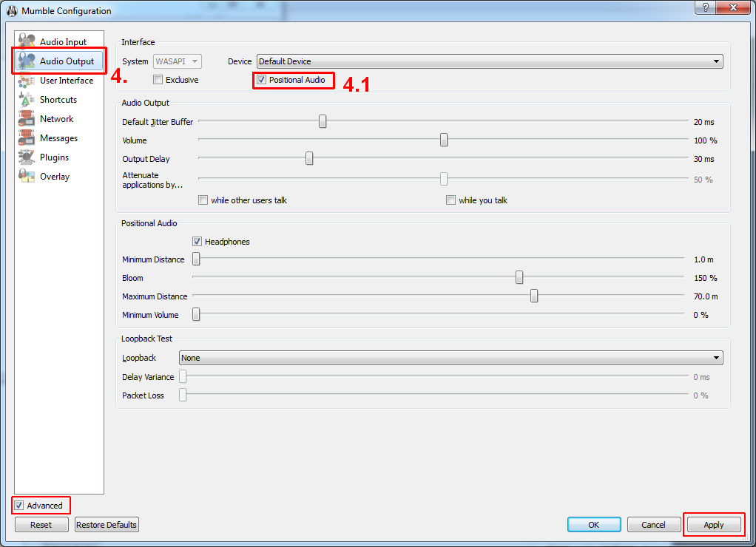The image size is (756, 547).
Task: Click the Audio Input headset icon
Action: (x=27, y=41)
